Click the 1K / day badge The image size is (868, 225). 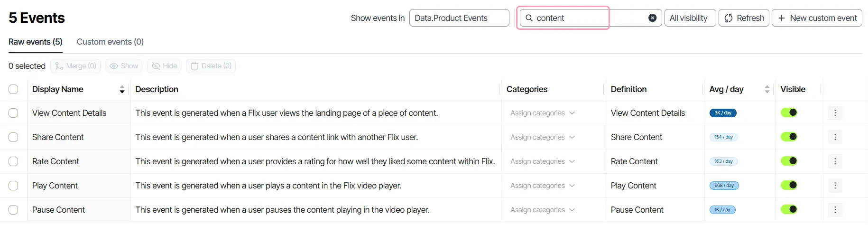[x=722, y=210]
